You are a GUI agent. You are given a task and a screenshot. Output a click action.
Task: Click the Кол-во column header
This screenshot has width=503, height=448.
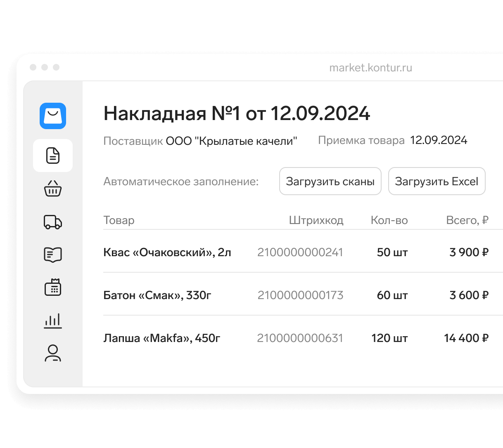click(x=389, y=220)
